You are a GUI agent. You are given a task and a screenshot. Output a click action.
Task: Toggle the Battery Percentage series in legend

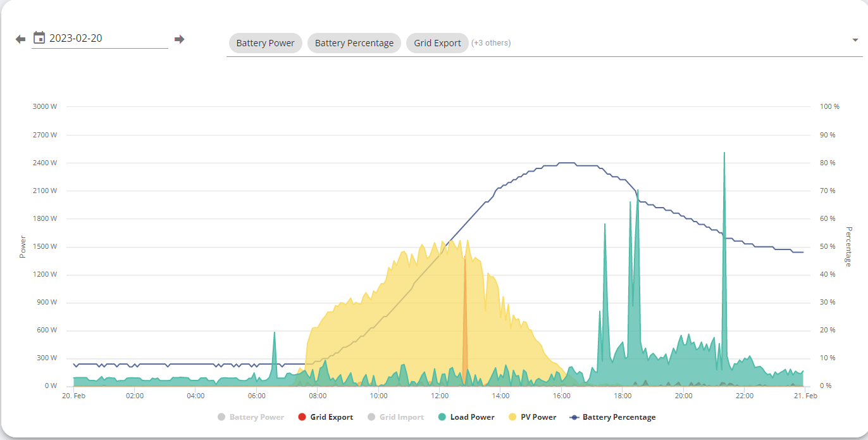pyautogui.click(x=619, y=417)
